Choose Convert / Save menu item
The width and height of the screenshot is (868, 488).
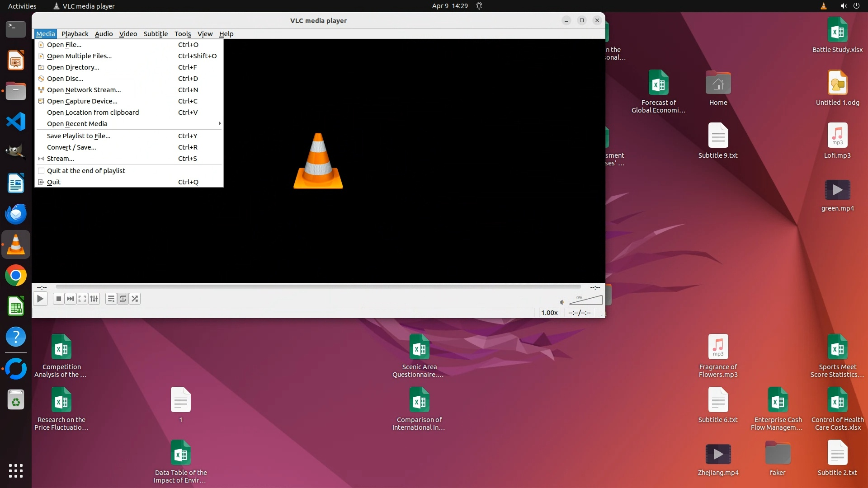(71, 147)
